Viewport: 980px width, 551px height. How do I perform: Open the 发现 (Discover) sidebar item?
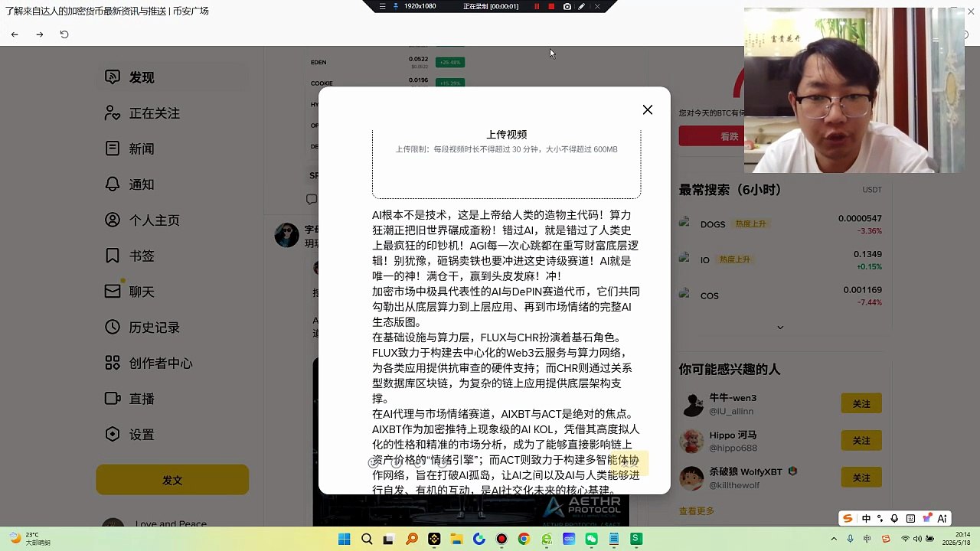tap(172, 77)
